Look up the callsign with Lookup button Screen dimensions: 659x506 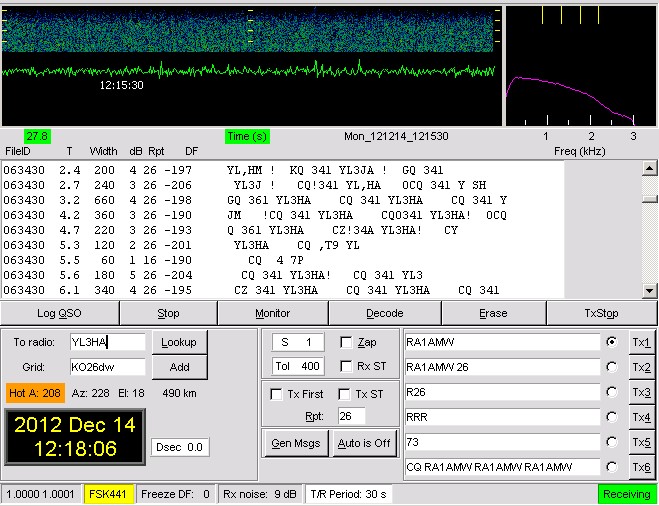[x=179, y=342]
